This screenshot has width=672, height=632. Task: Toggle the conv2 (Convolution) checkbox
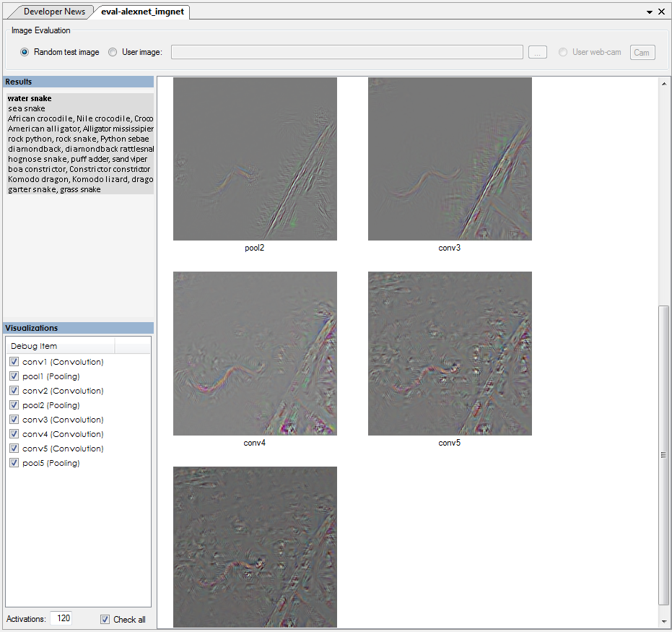[14, 391]
